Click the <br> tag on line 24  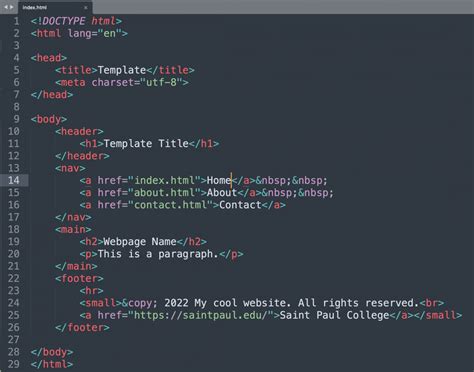click(432, 303)
